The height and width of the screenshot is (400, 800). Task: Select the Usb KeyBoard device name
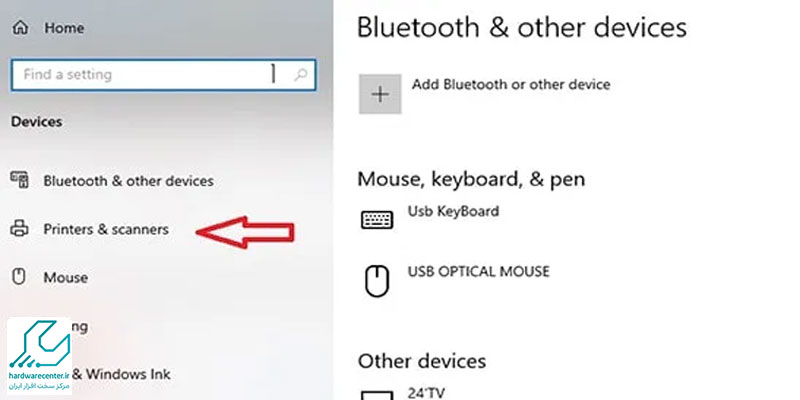pos(452,212)
